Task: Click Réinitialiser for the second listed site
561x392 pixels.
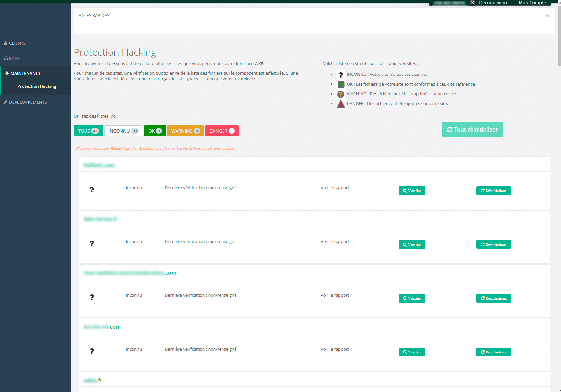Action: [494, 245]
